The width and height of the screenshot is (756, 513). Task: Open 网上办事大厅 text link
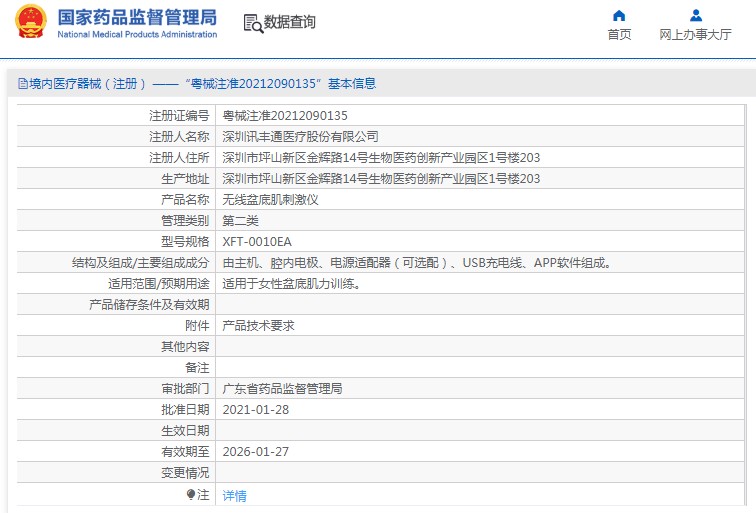(695, 35)
